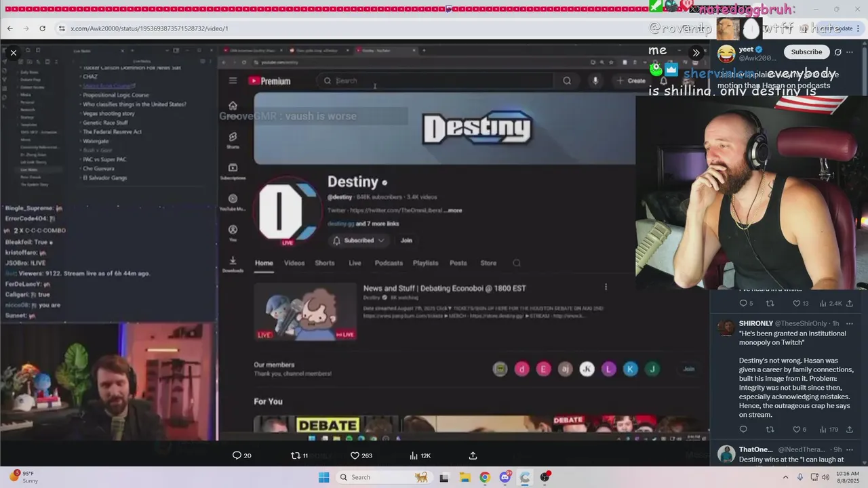Like the video tweet with heart
The width and height of the screenshot is (868, 488).
(361, 455)
